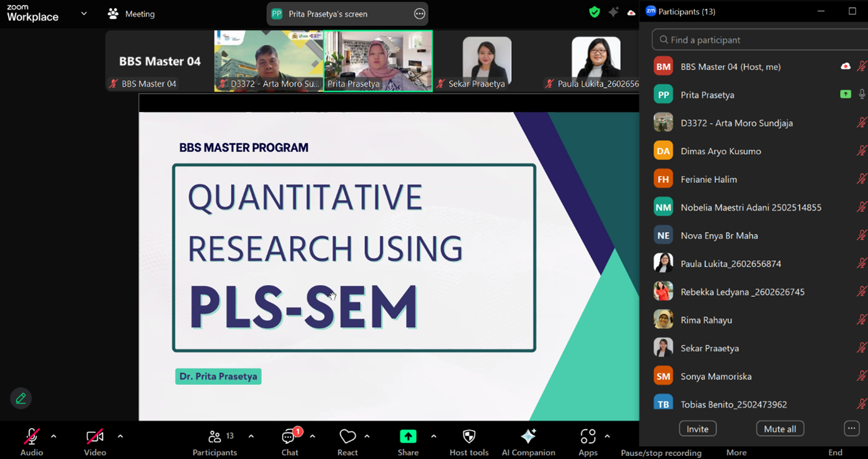Click the Mute all button
The image size is (868, 459).
click(x=780, y=429)
